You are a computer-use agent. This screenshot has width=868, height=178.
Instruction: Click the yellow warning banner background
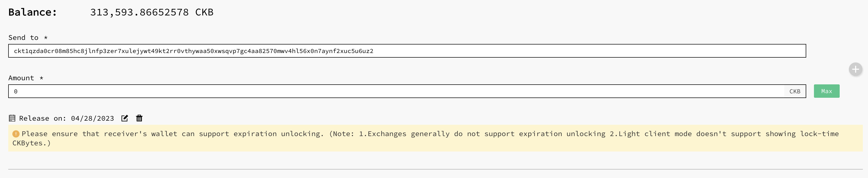435,138
